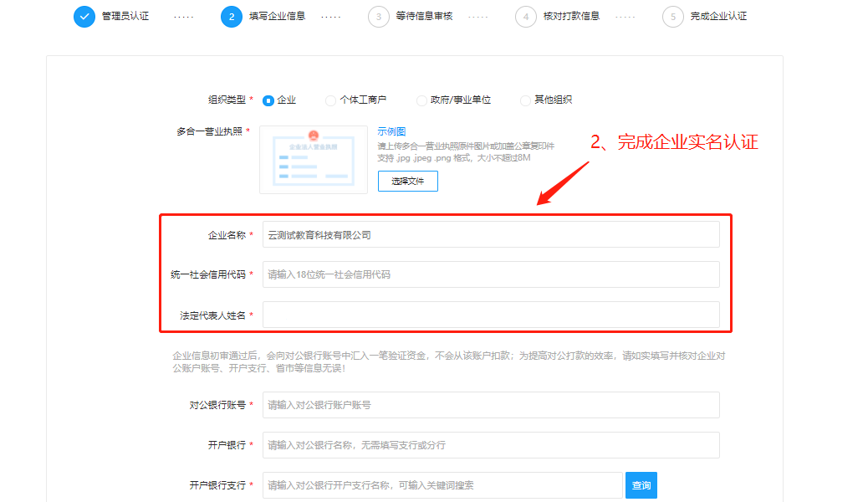Click the 开户银行 name field
Viewport: 868px width, 502px height.
click(491, 445)
